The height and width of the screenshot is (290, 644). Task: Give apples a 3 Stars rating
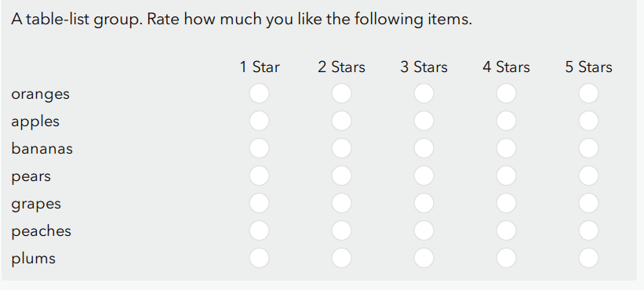pyautogui.click(x=424, y=121)
